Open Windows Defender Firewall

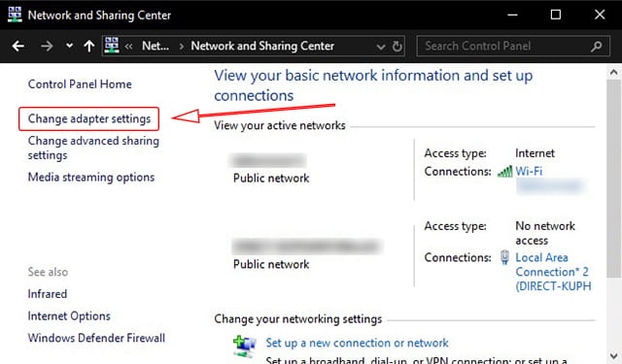[96, 338]
